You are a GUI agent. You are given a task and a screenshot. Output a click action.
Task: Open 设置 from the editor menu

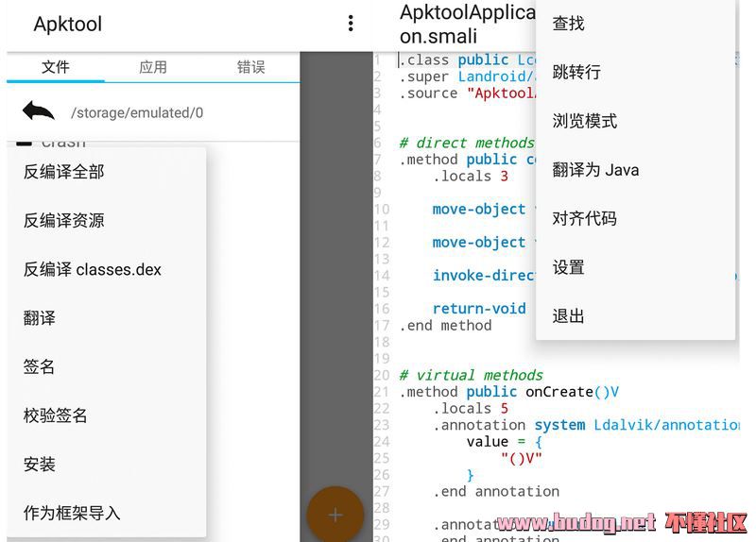(569, 268)
